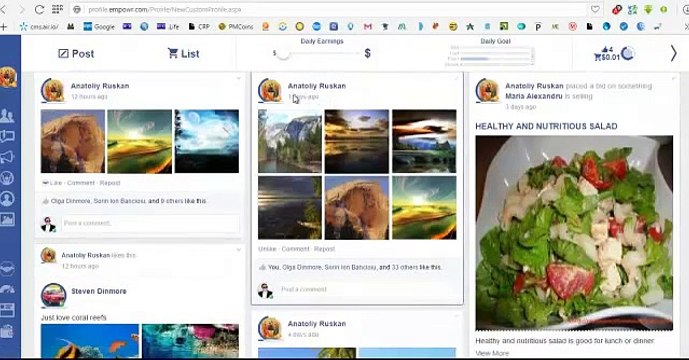Click Repost under the six-photo post

[x=324, y=249]
